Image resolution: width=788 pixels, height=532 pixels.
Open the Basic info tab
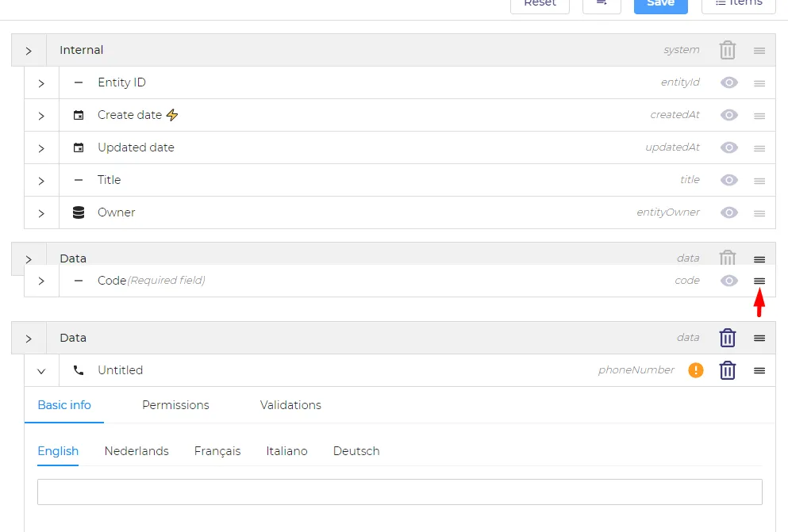coord(64,405)
